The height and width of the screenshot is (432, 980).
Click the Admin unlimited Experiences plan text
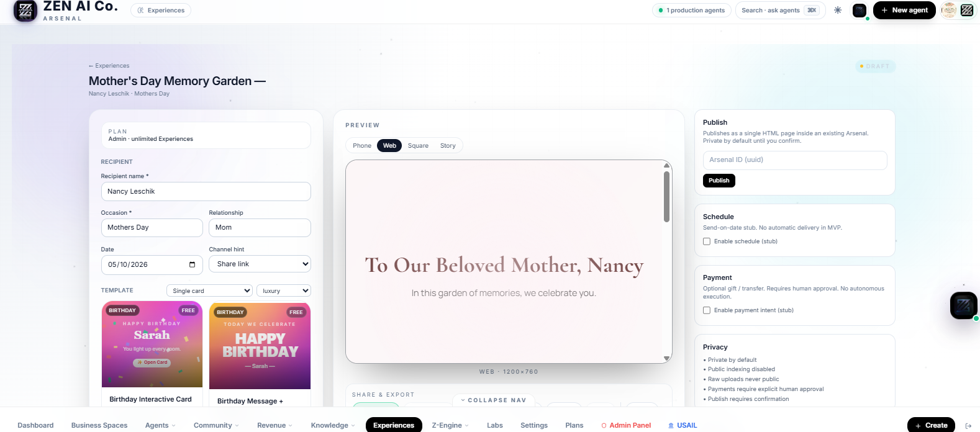coord(151,139)
